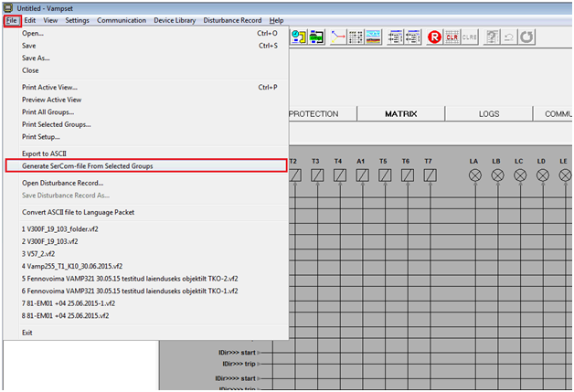Open recent file 81-EM01 +04 25.06.2015-1.vf2
574x392 pixels.
click(x=146, y=303)
